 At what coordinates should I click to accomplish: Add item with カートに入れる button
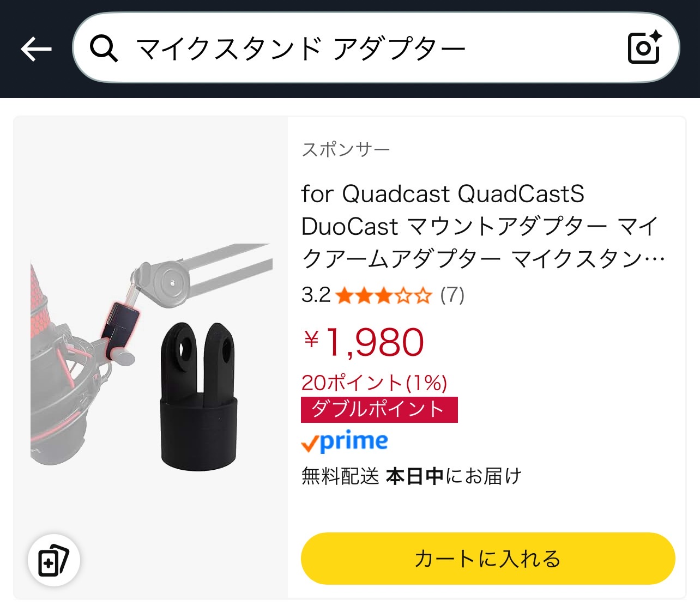[x=488, y=559]
